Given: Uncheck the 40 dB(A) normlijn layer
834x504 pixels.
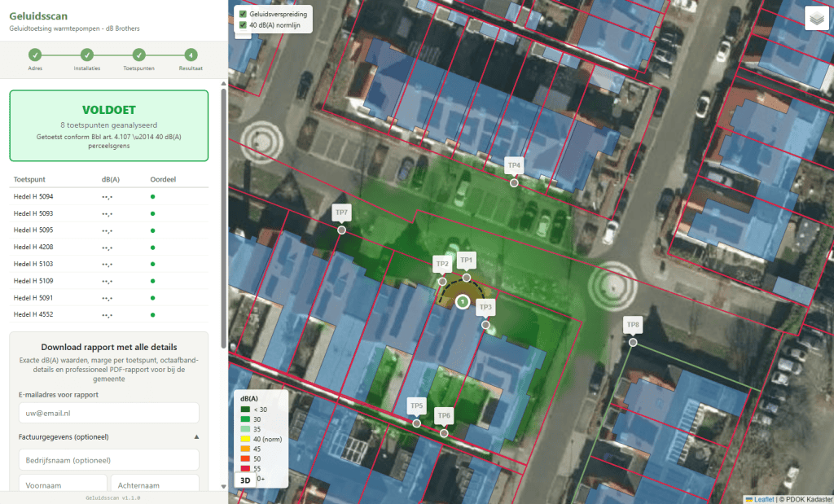Looking at the screenshot, I should pyautogui.click(x=243, y=26).
